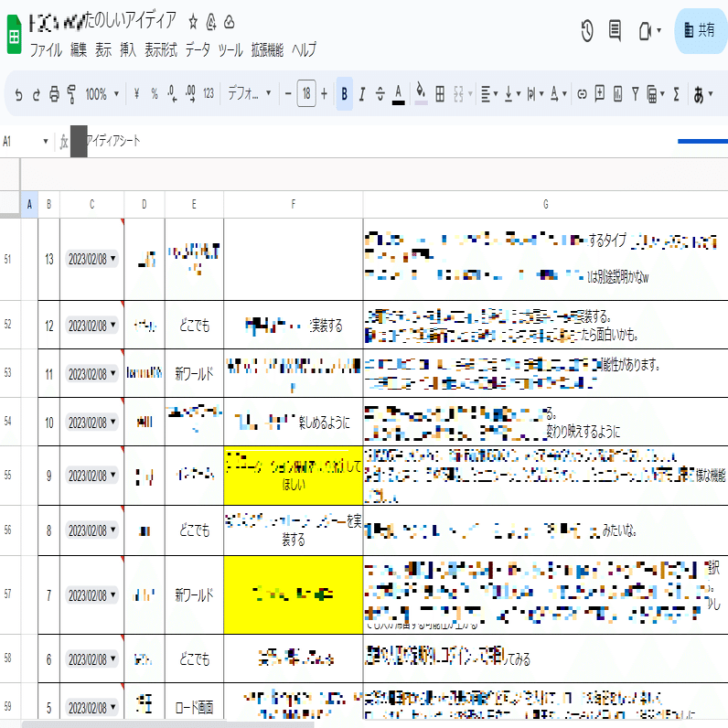Insert a link
This screenshot has width=728, height=728.
pos(582,95)
